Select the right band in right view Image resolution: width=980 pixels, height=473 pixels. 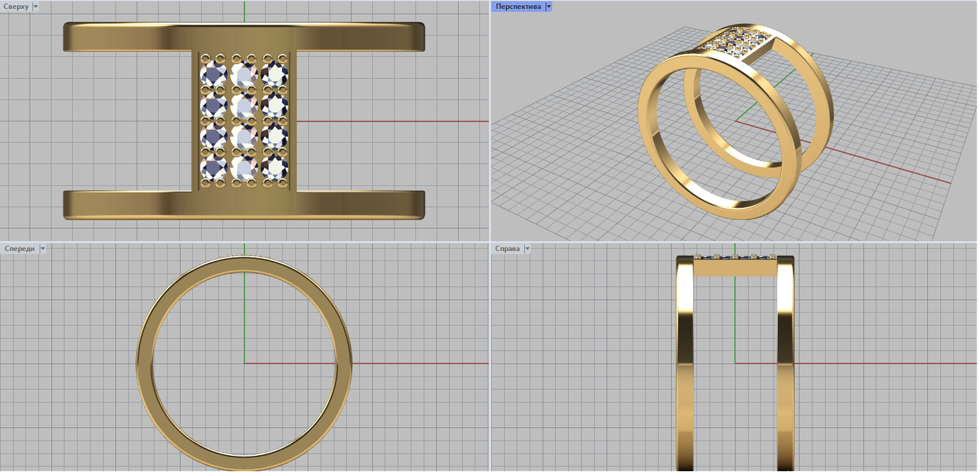(x=785, y=368)
